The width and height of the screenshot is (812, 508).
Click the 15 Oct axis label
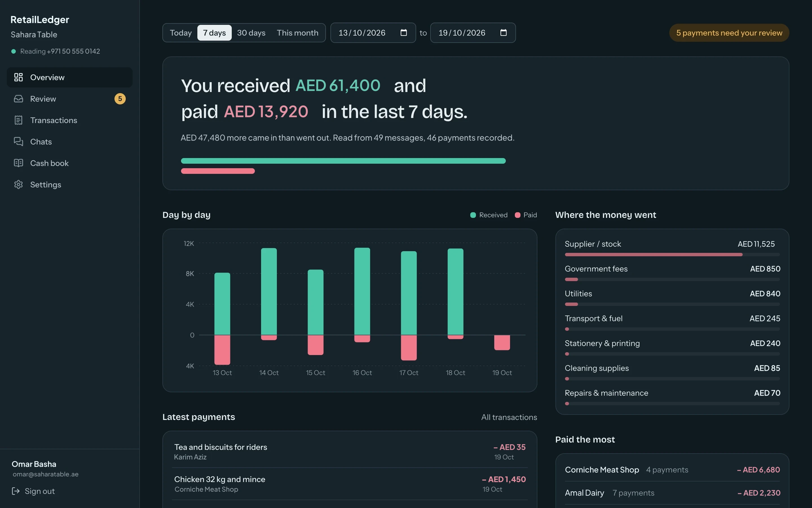pos(315,373)
